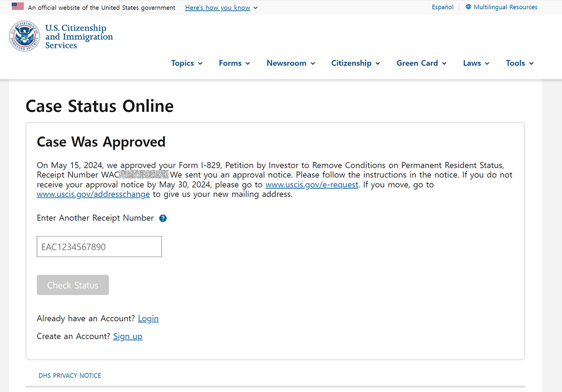Click the "Enter Another Receipt Number" label
The height and width of the screenshot is (392, 562).
click(x=96, y=218)
